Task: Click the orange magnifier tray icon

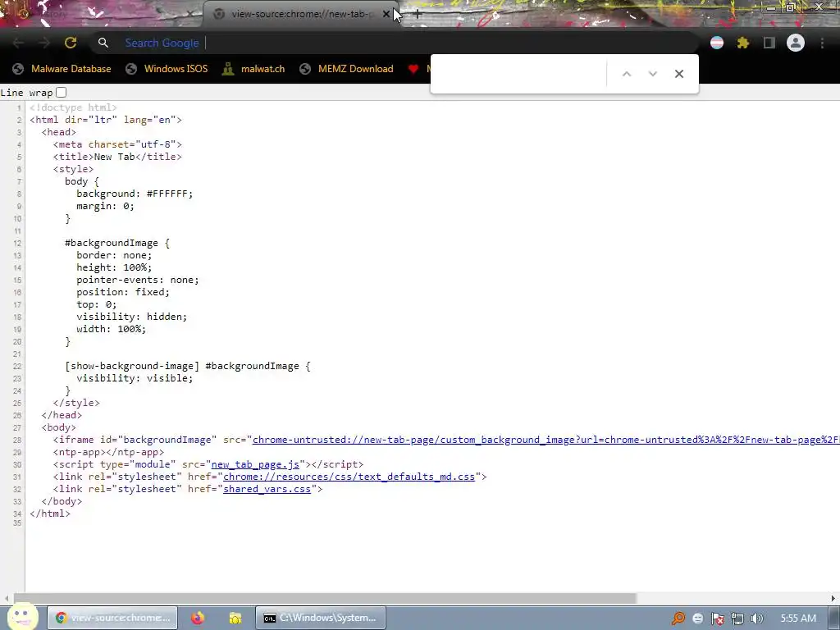Action: tap(678, 619)
